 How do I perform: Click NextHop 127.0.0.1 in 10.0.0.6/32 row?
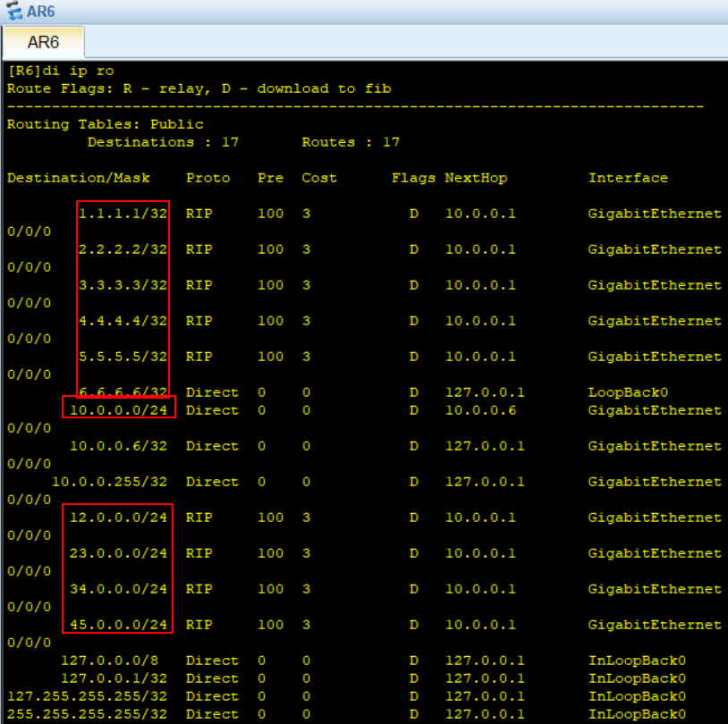click(485, 446)
